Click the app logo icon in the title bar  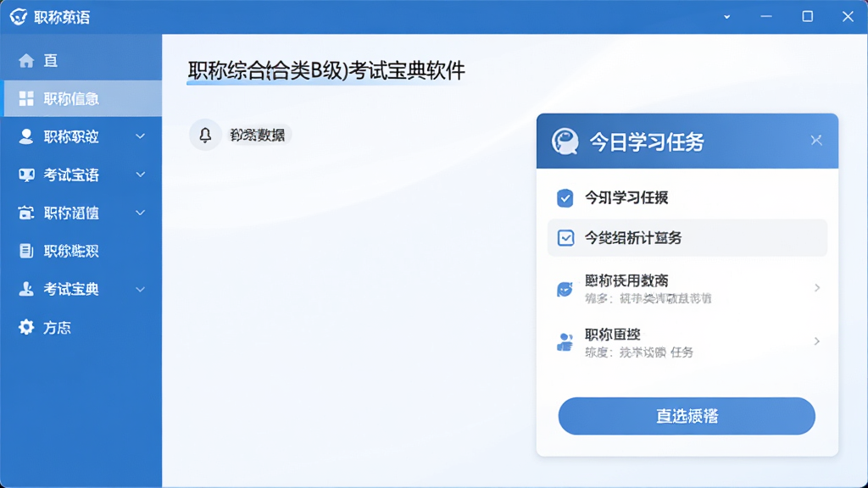19,17
